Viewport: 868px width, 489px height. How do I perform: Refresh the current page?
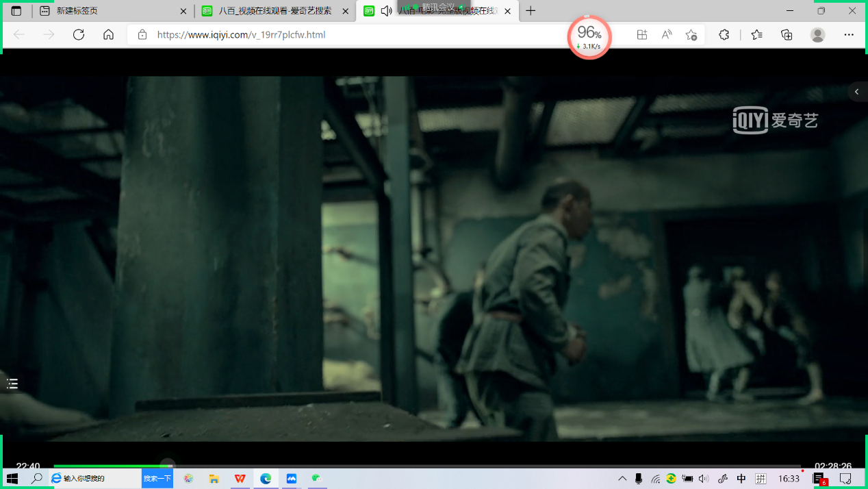[79, 35]
